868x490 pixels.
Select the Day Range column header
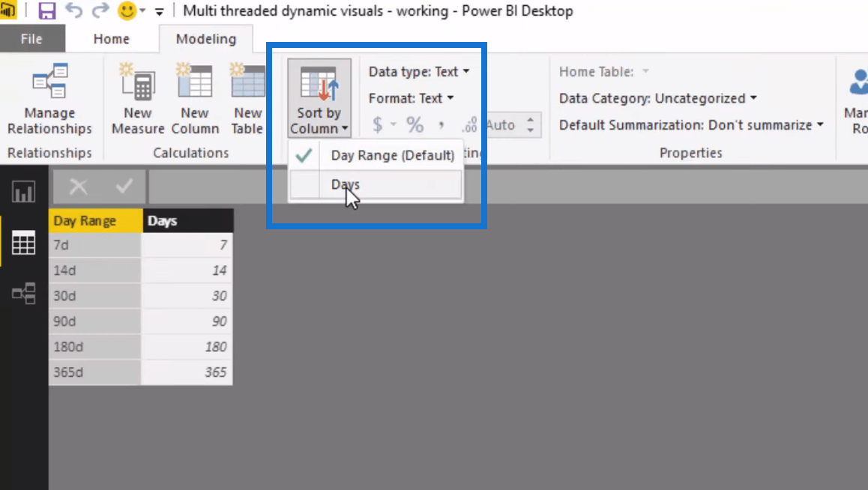coord(96,221)
